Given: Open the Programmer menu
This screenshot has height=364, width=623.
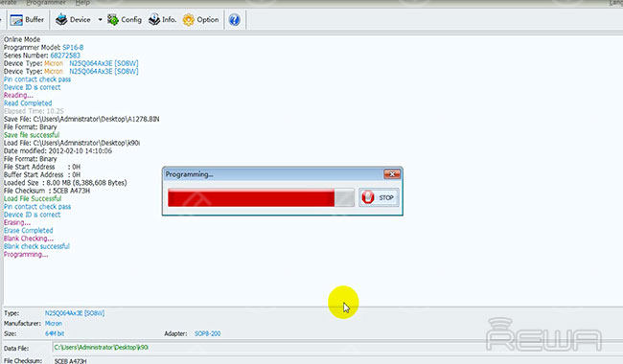Looking at the screenshot, I should pos(46,2).
